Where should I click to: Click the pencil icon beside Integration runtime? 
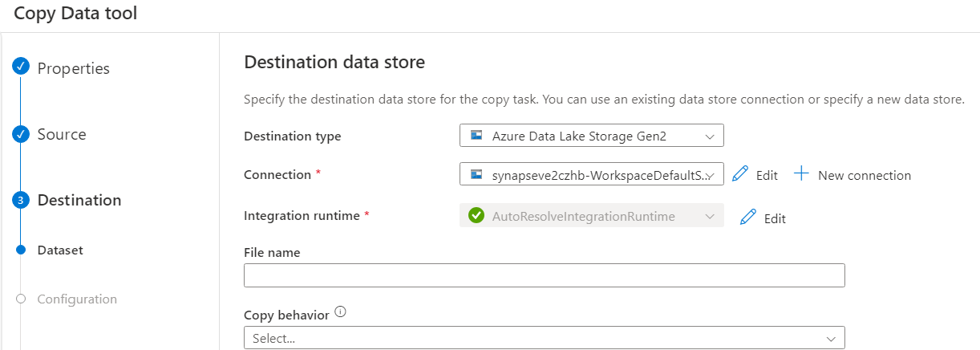point(748,217)
